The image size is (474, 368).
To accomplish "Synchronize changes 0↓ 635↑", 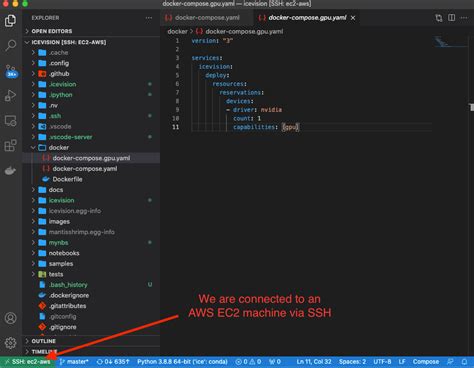I will pos(113,362).
